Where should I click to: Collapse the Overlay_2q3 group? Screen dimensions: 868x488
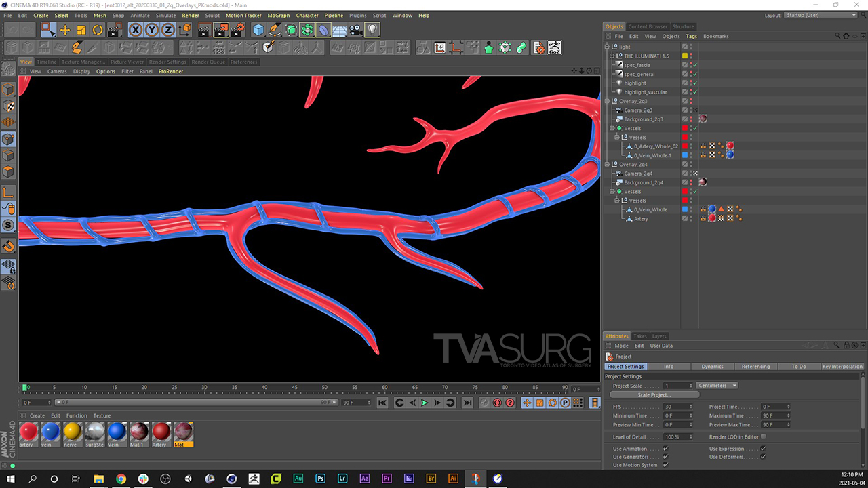point(608,101)
